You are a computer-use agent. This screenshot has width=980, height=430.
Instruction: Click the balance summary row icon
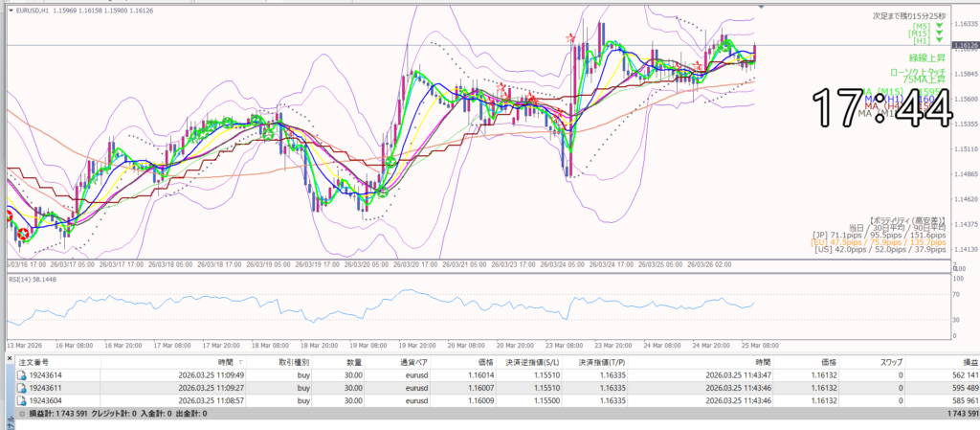22,413
